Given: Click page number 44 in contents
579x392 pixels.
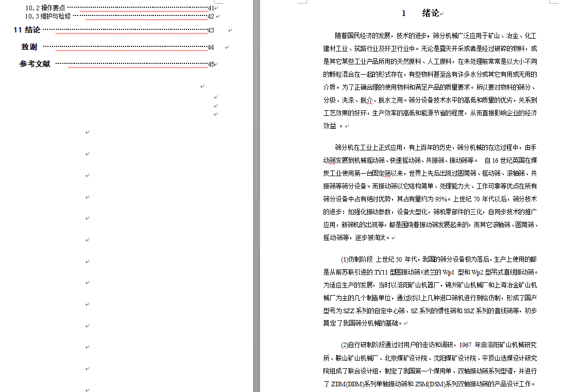Looking at the screenshot, I should coord(211,47).
